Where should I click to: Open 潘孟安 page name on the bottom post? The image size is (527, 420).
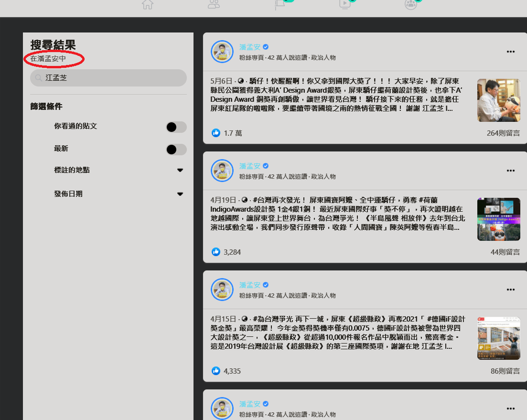pos(250,404)
